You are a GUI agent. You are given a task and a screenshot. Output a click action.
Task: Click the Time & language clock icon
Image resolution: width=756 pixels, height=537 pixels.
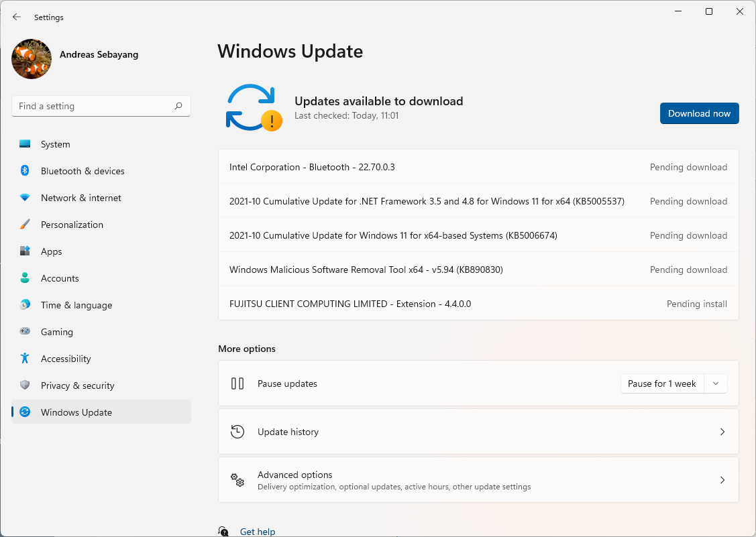25,305
